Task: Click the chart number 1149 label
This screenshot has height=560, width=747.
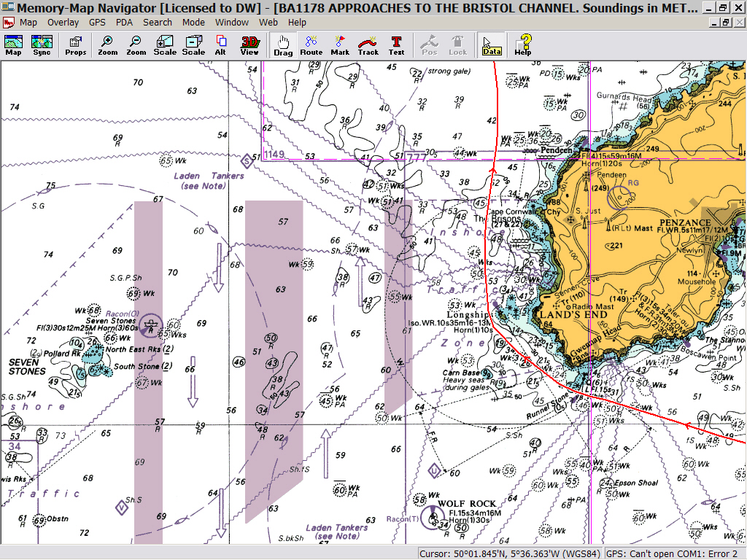Action: coord(274,155)
